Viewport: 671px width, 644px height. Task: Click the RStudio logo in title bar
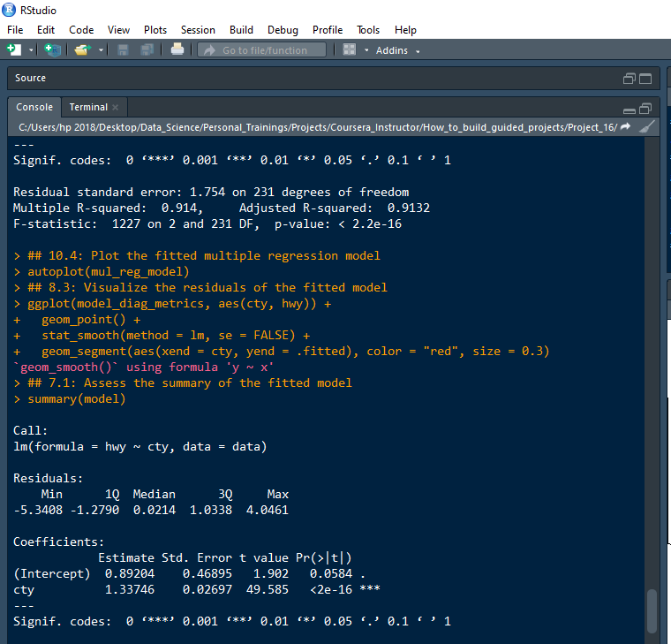pos(9,10)
